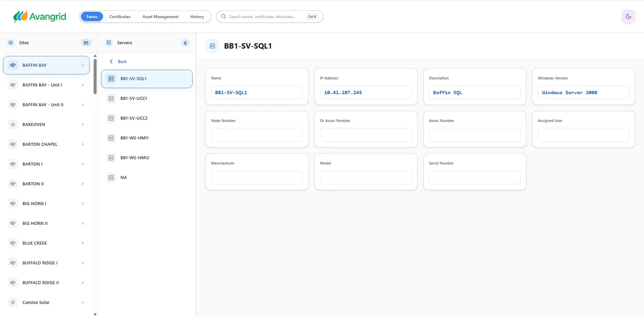
Task: Open the Asset Management tab
Action: coord(160,16)
